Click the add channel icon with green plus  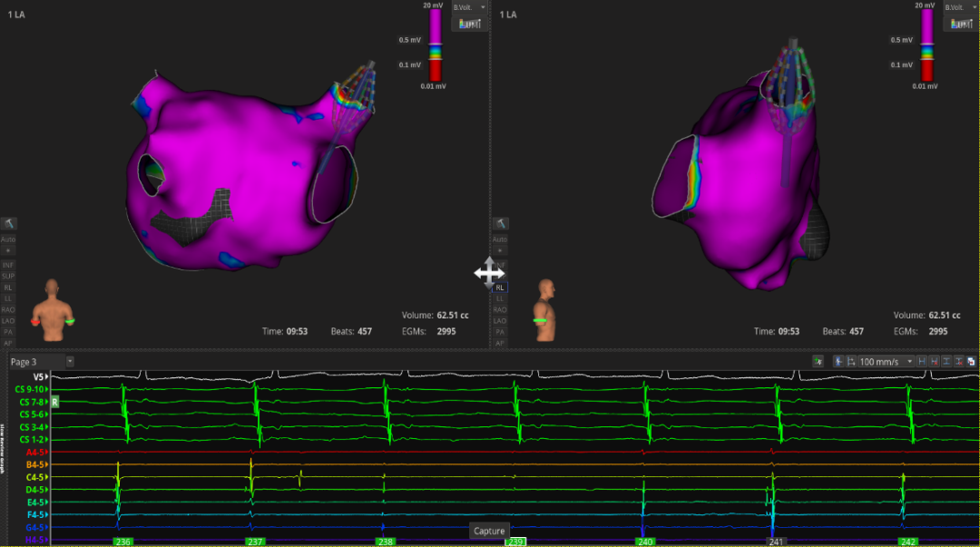pyautogui.click(x=818, y=362)
